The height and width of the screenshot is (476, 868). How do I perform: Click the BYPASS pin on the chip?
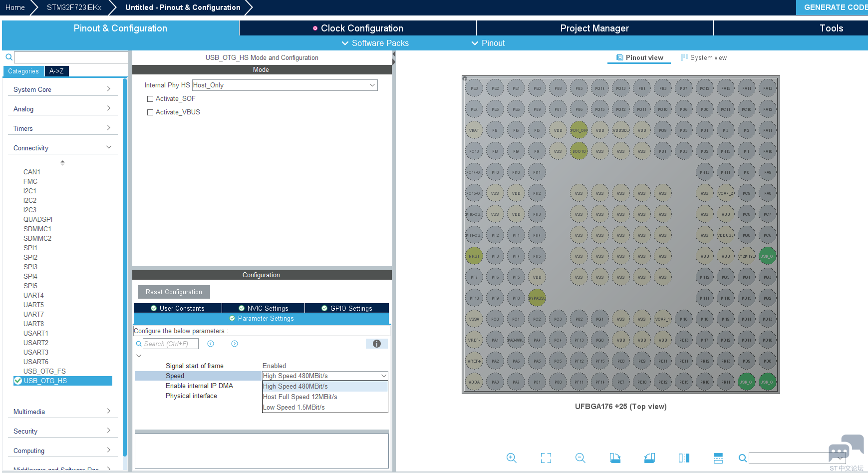[537, 298]
